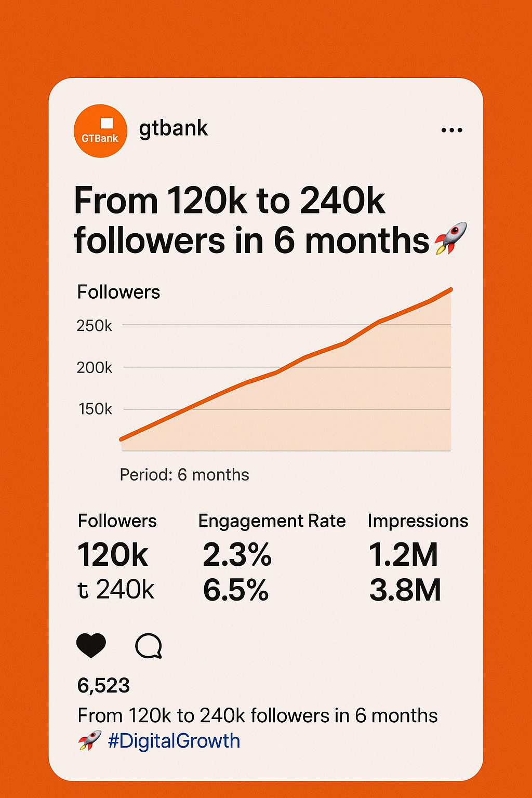Click the Period: 6 months label
Viewport: 532px width, 798px height.
(184, 475)
